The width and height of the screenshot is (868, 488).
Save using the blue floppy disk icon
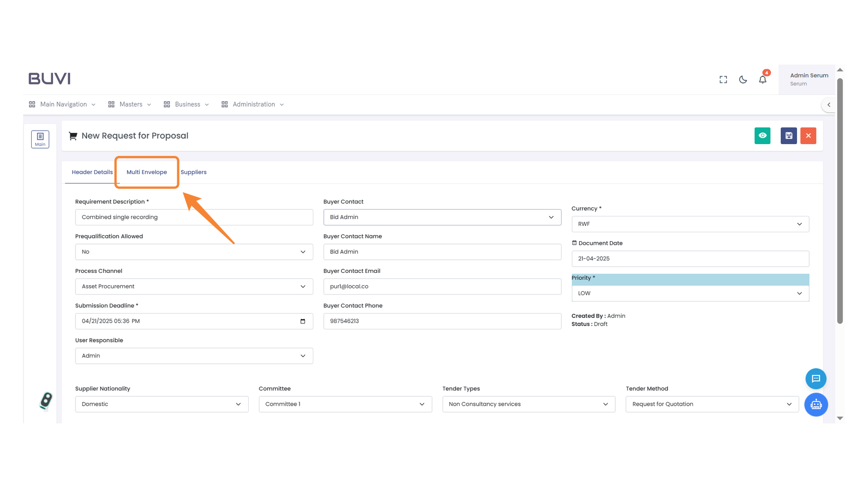click(x=788, y=136)
